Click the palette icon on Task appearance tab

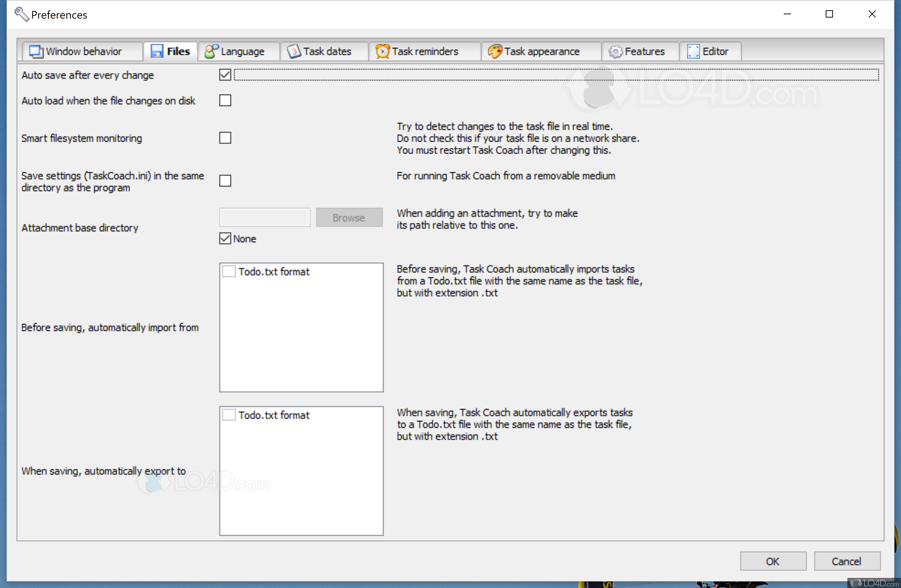(495, 51)
